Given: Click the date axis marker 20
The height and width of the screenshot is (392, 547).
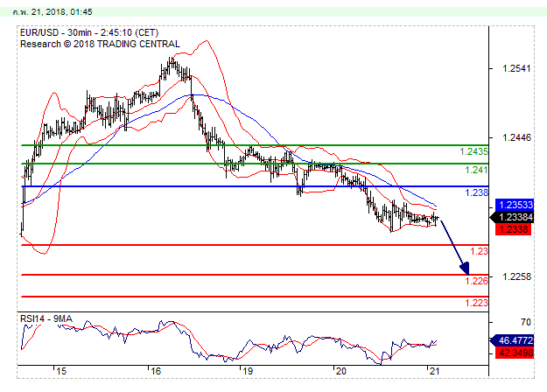Looking at the screenshot, I should pyautogui.click(x=340, y=371).
